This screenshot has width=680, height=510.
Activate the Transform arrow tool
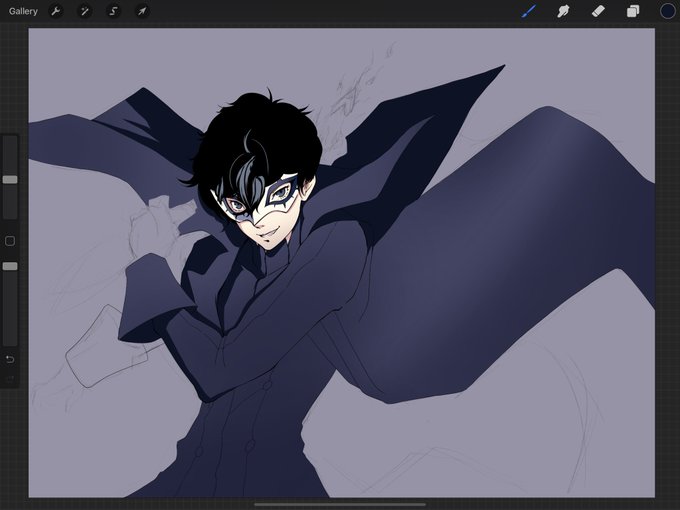coord(142,11)
